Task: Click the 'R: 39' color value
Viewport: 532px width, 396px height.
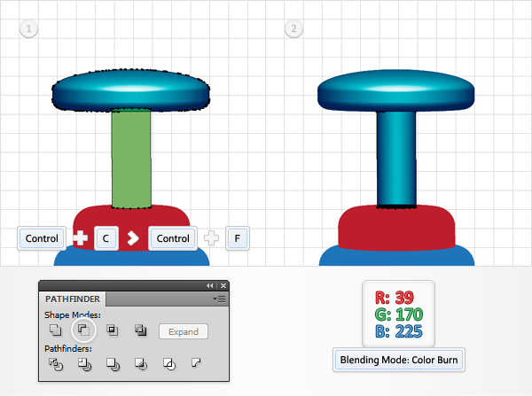Action: click(x=395, y=298)
